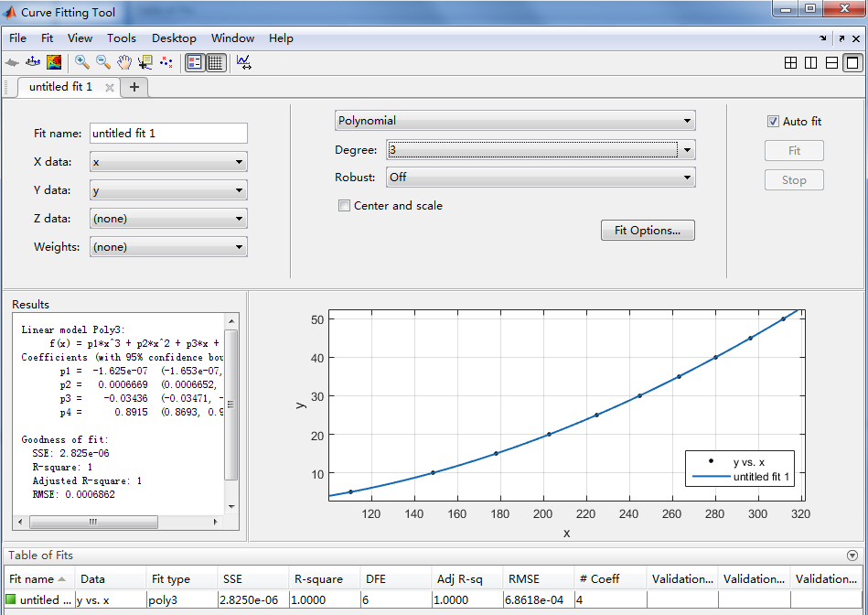The width and height of the screenshot is (868, 615).
Task: Open the Tools menu
Action: (x=122, y=38)
